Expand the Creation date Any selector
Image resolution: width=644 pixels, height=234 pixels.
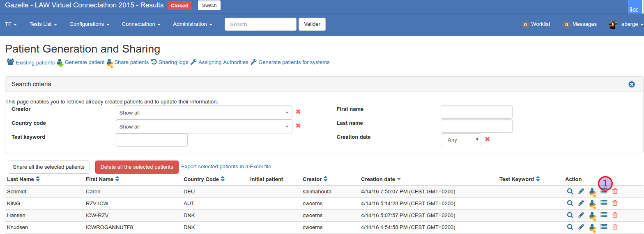(461, 140)
